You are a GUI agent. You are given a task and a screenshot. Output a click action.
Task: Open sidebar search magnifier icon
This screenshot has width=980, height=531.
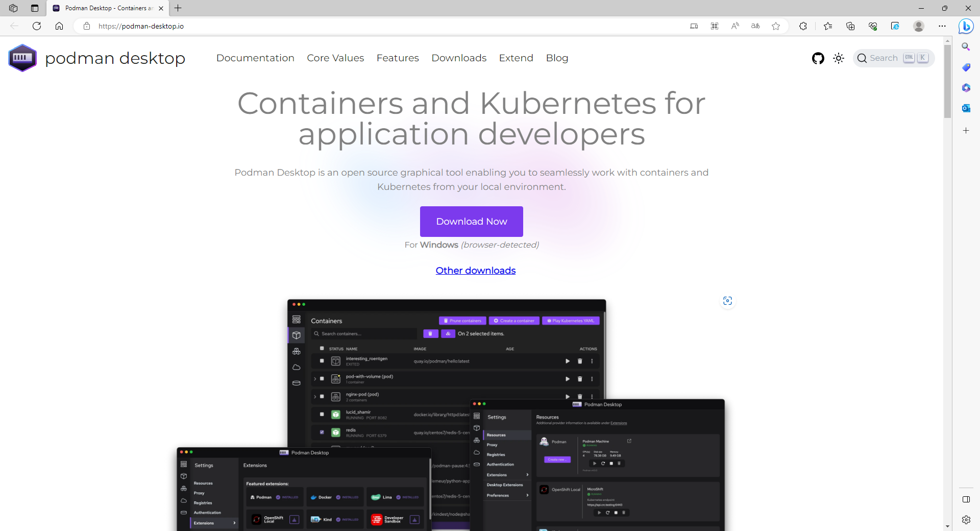click(x=966, y=47)
